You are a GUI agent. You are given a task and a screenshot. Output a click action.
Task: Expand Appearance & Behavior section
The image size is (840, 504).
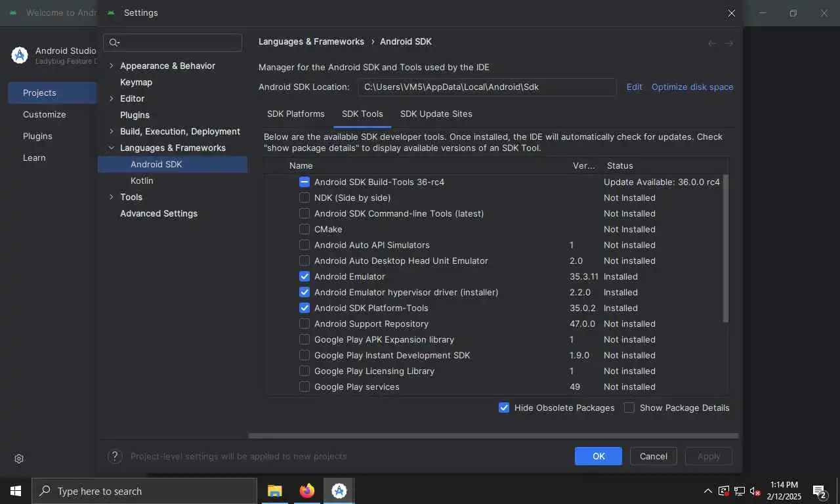point(111,66)
